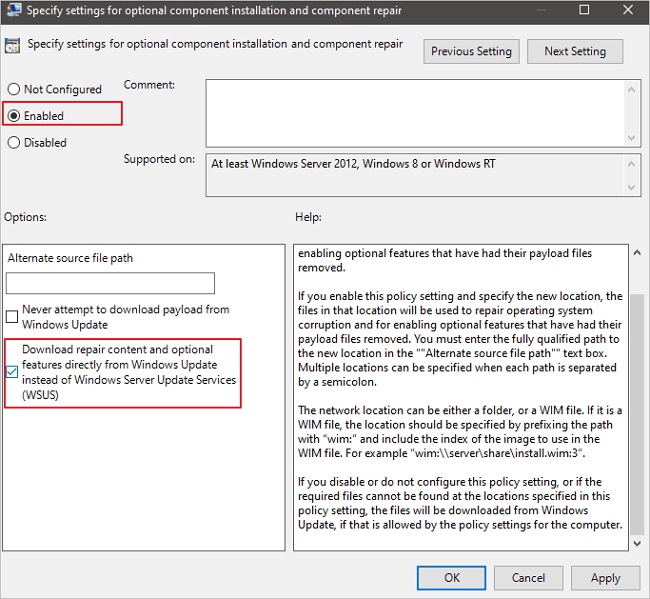This screenshot has width=650, height=599.
Task: Click scroll down arrow in Comment box
Action: pyautogui.click(x=632, y=137)
